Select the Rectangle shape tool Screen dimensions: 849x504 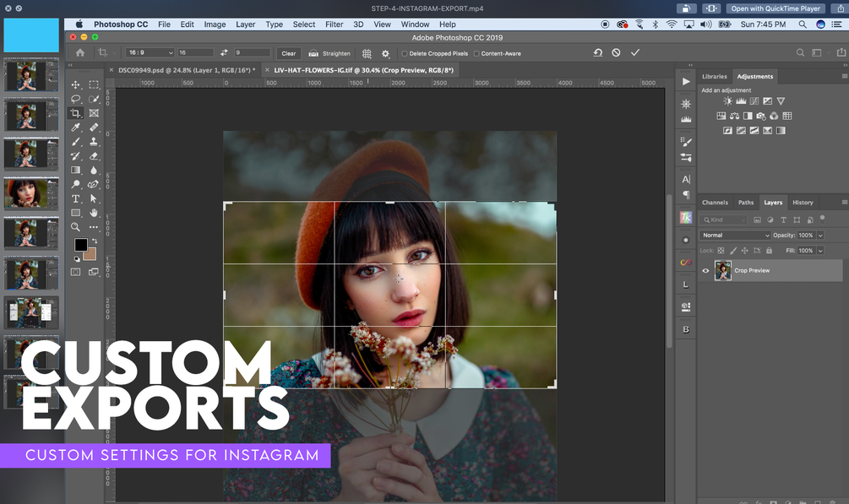[x=76, y=213]
